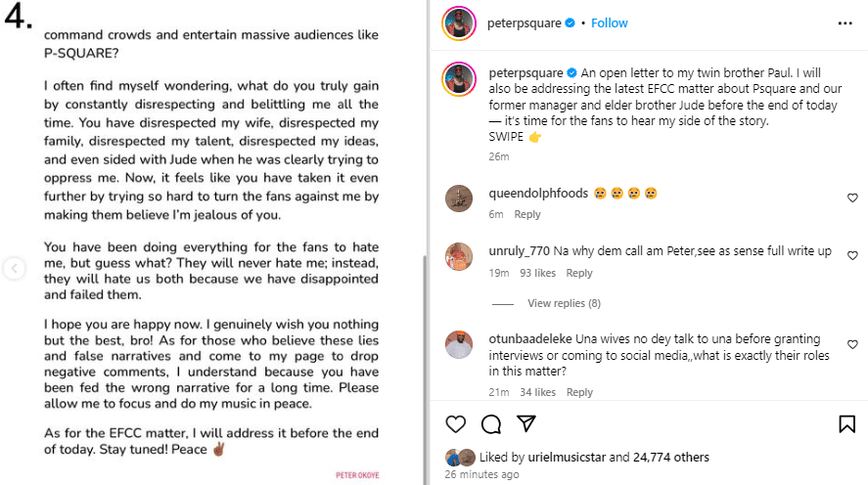Viewport: 868px width, 485px height.
Task: Reply to unruly_770's comment
Action: point(579,274)
